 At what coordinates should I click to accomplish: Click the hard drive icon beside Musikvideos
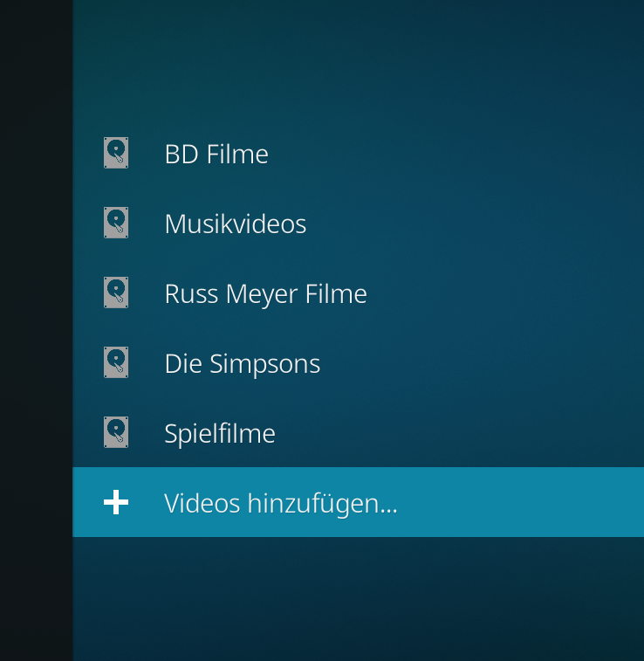pyautogui.click(x=116, y=223)
